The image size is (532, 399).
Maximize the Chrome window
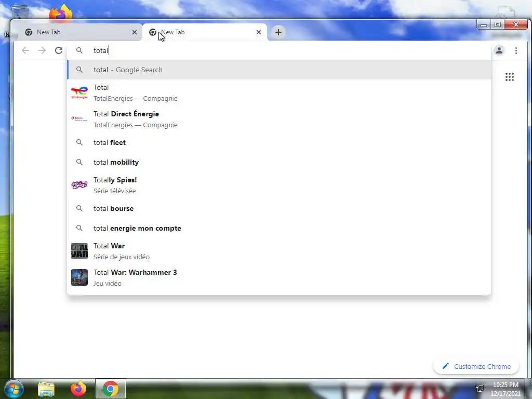tap(497, 24)
